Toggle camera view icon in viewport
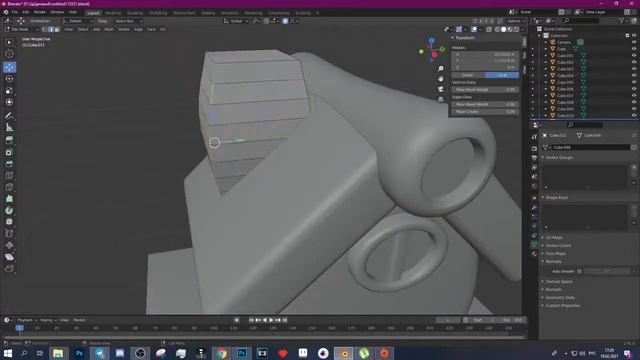This screenshot has width=640, height=360. coord(441,89)
